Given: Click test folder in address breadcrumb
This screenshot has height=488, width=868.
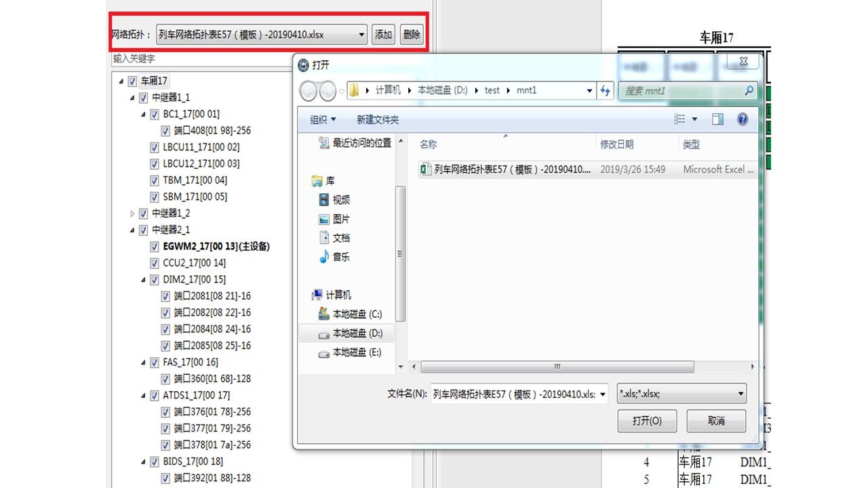Looking at the screenshot, I should click(x=492, y=90).
